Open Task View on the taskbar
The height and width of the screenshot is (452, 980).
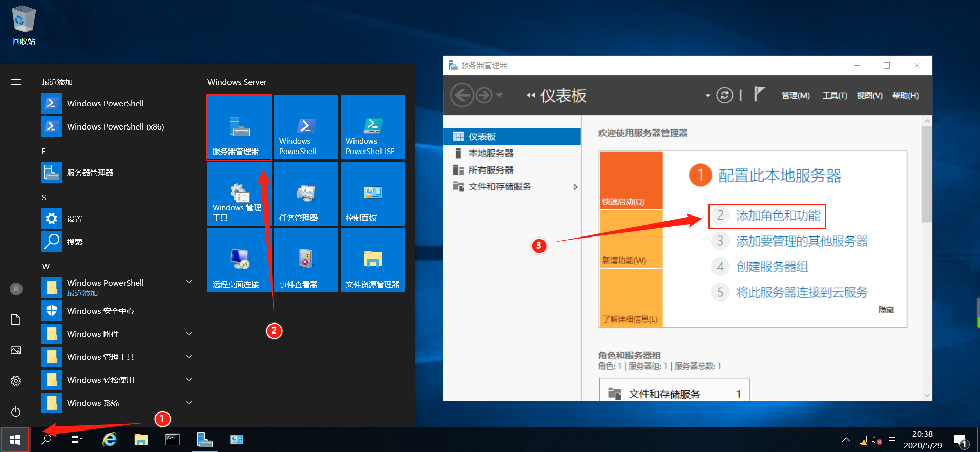pos(77,440)
